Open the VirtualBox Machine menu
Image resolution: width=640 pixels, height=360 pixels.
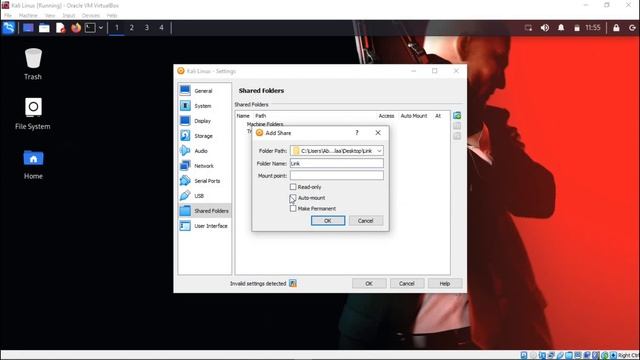pos(28,16)
